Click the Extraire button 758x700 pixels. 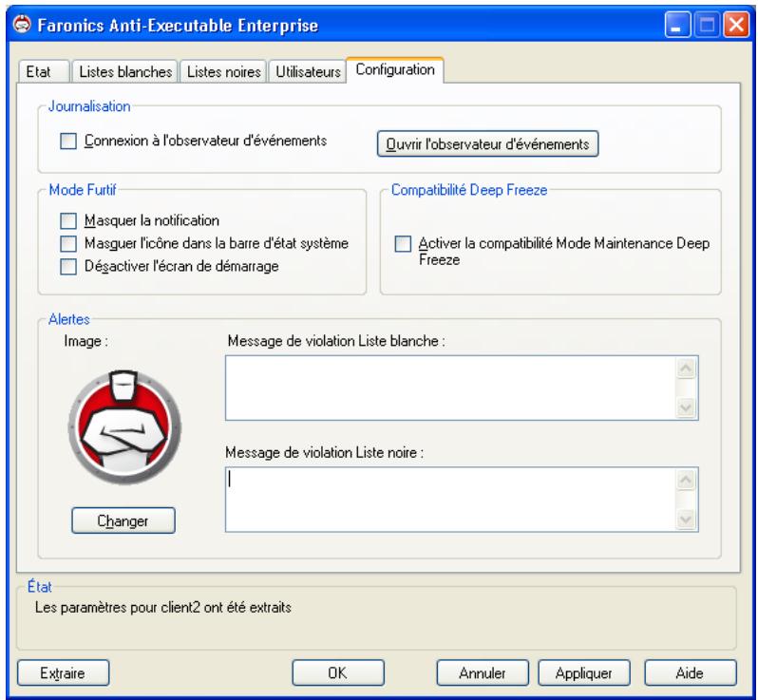coord(63,672)
